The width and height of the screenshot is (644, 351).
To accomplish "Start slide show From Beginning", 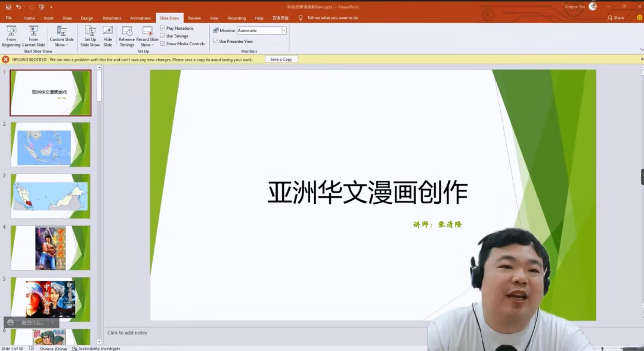I will [x=11, y=36].
